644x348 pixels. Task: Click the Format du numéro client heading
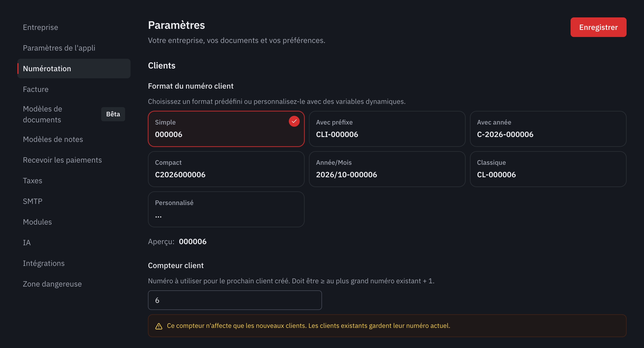(x=191, y=86)
